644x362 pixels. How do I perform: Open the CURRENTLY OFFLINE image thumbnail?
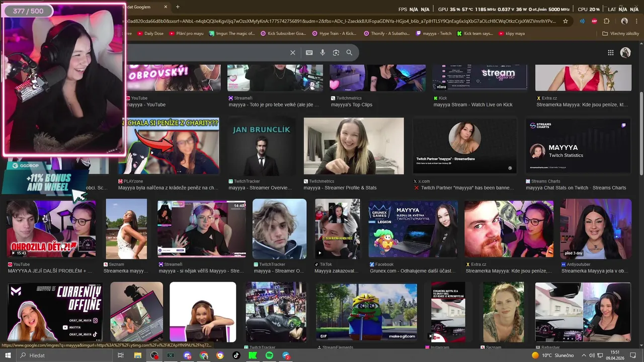55,312
